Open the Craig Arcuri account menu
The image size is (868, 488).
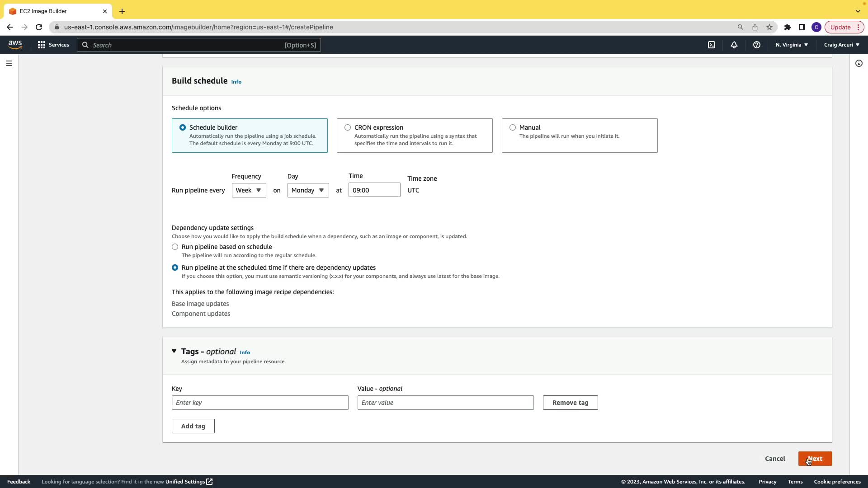[x=841, y=45]
